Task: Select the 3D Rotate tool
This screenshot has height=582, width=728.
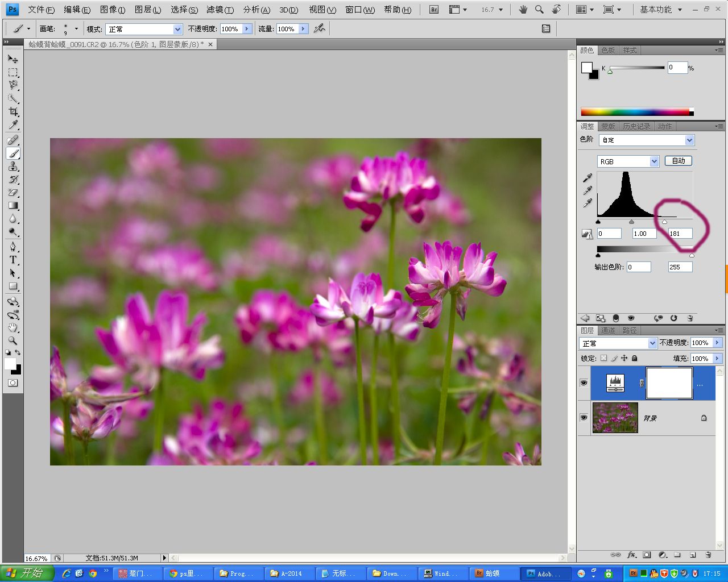Action: (x=13, y=301)
